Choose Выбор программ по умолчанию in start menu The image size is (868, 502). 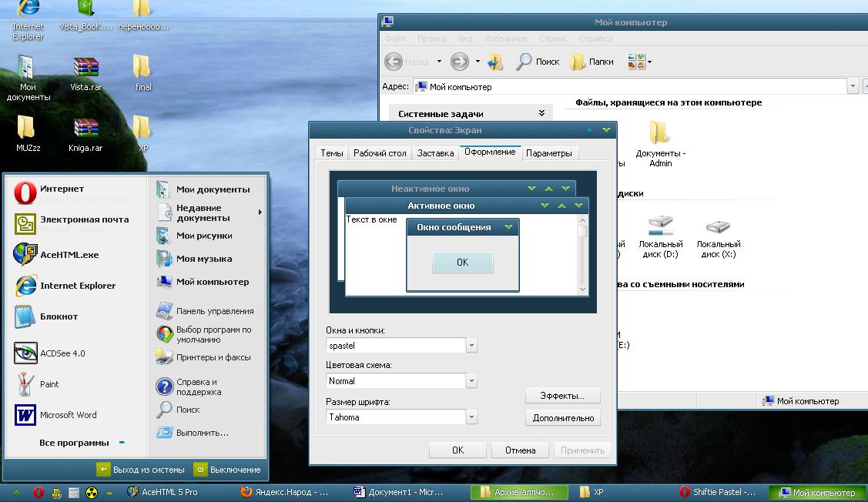tap(203, 334)
